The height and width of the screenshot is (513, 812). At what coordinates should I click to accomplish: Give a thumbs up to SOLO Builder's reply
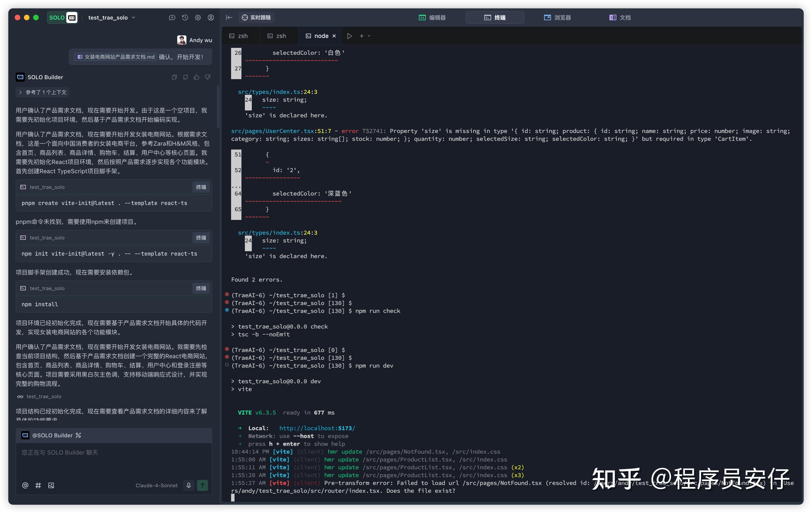tap(197, 77)
